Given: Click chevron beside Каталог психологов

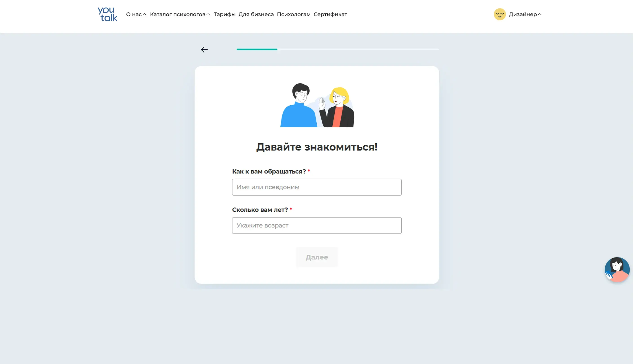Looking at the screenshot, I should pos(208,15).
